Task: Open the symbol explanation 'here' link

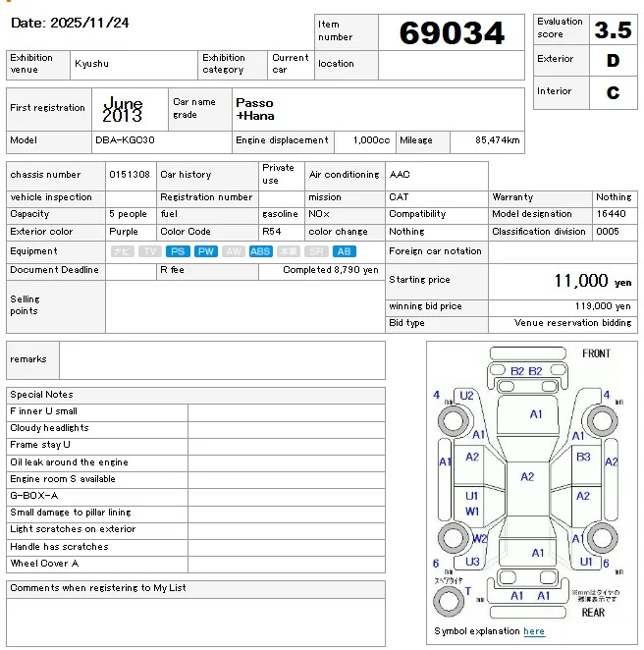Action: click(x=533, y=631)
